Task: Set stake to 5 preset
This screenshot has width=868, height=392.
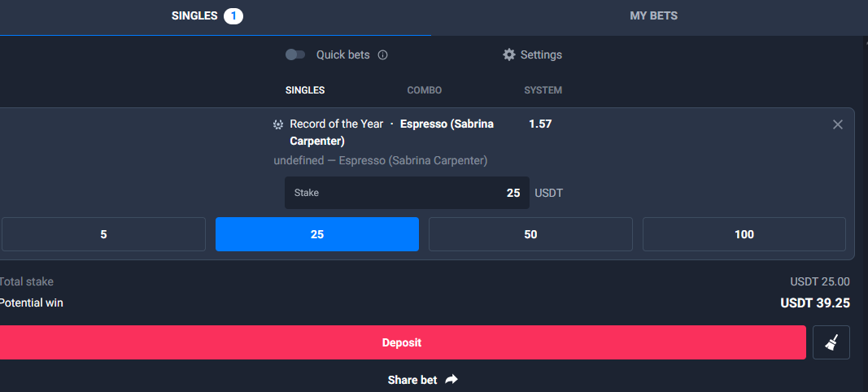Action: pyautogui.click(x=103, y=234)
